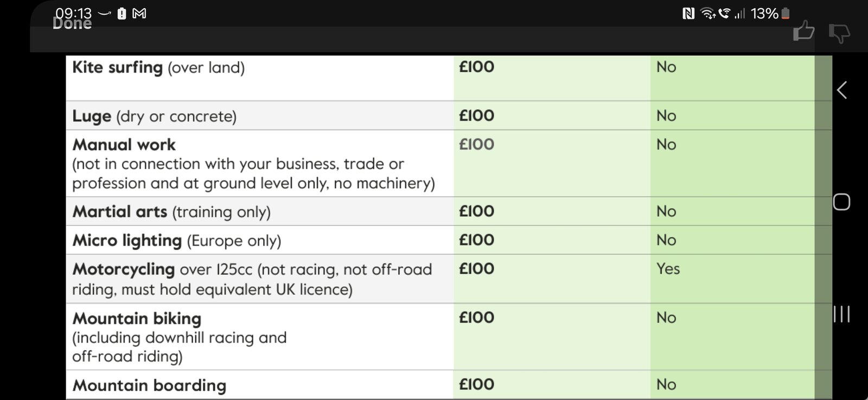The width and height of the screenshot is (868, 400).
Task: Tap the mobile signal strength icon
Action: pyautogui.click(x=739, y=14)
